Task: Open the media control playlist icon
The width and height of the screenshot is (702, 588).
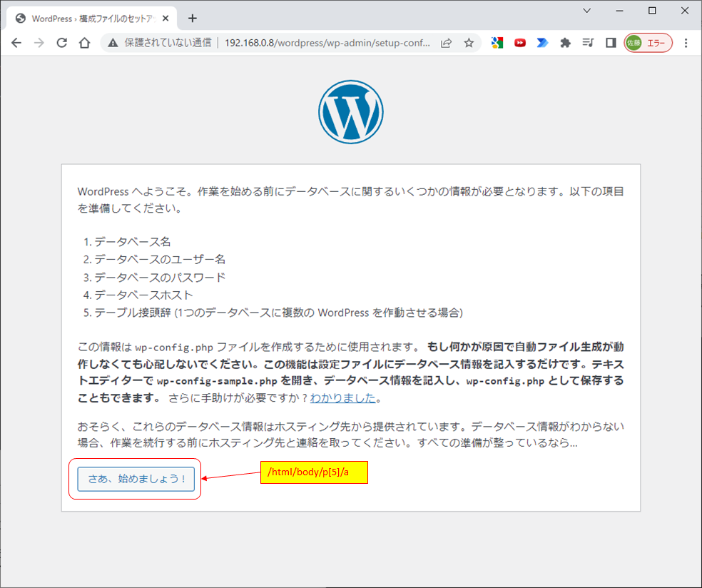Action: tap(588, 43)
